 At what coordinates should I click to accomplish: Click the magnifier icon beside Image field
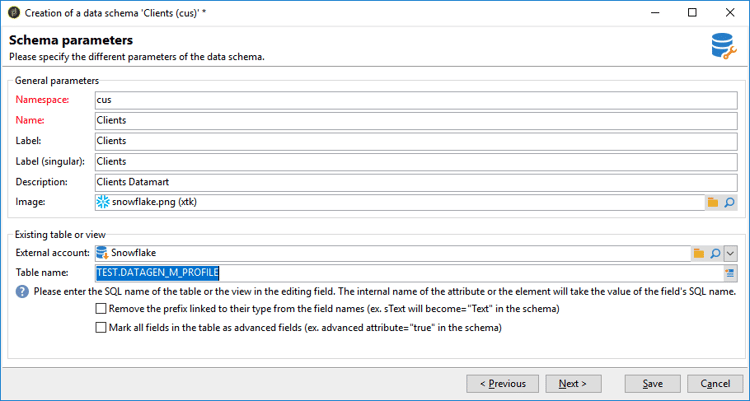[x=730, y=202]
